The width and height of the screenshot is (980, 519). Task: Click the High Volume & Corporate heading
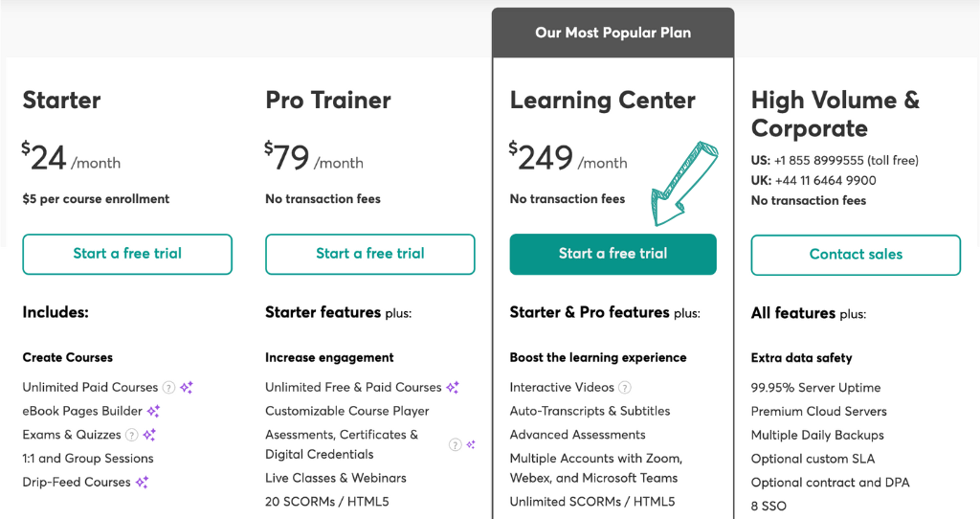click(x=835, y=114)
